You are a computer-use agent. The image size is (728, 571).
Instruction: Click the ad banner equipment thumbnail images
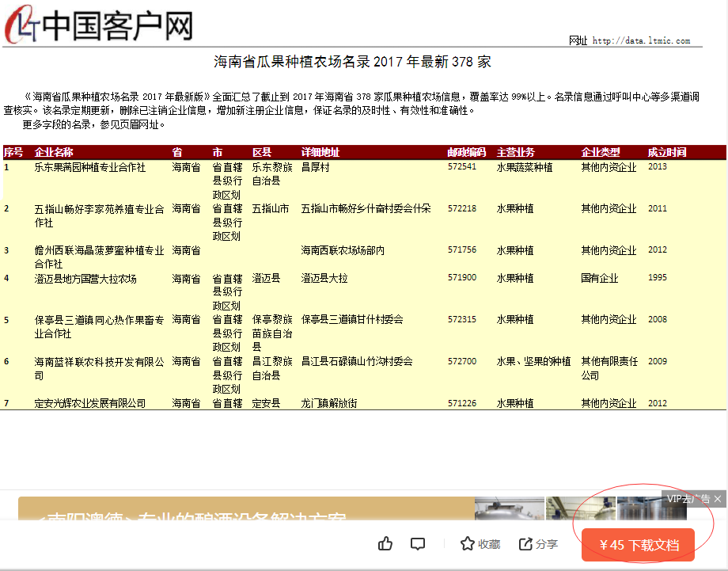(580, 508)
